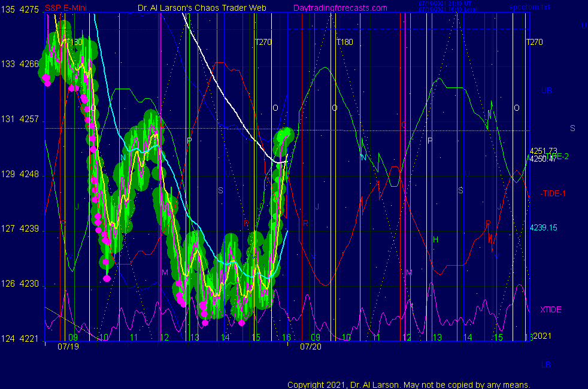588x389 pixels.
Task: Click the green 'H' marker letter
Action: coord(435,239)
